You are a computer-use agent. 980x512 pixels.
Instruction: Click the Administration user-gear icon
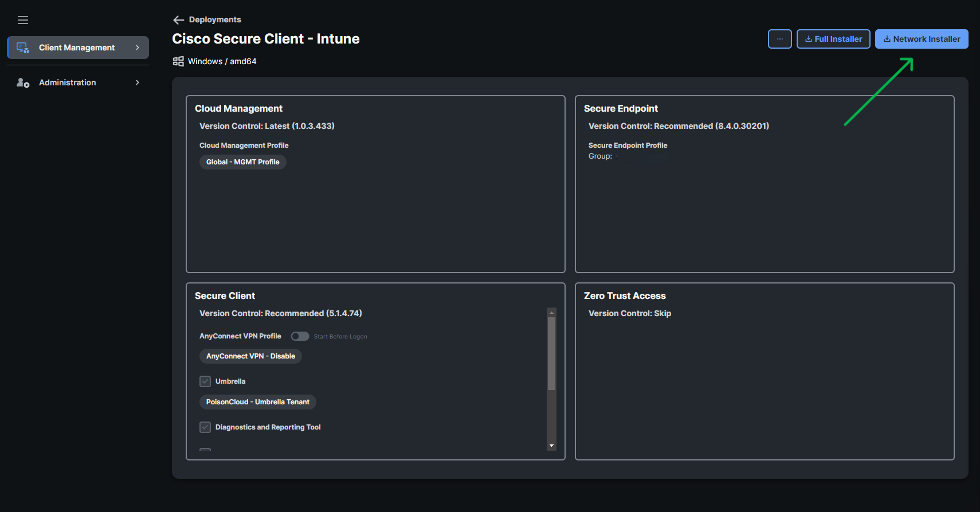point(23,82)
